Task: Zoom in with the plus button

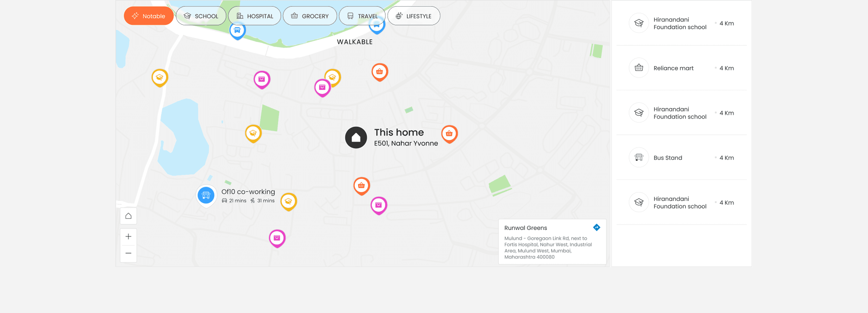Action: point(128,237)
